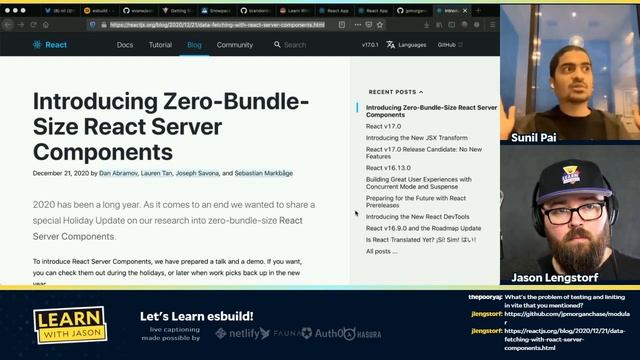Screen dimensions: 640x360
Task: Click the browser forward arrow
Action: click(x=21, y=25)
